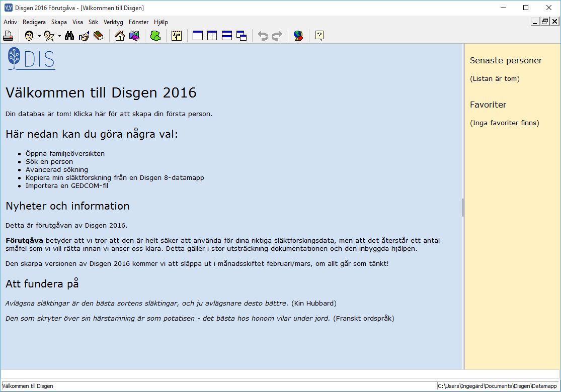Click the redo arrow icon
This screenshot has height=392, width=561.
pyautogui.click(x=277, y=36)
